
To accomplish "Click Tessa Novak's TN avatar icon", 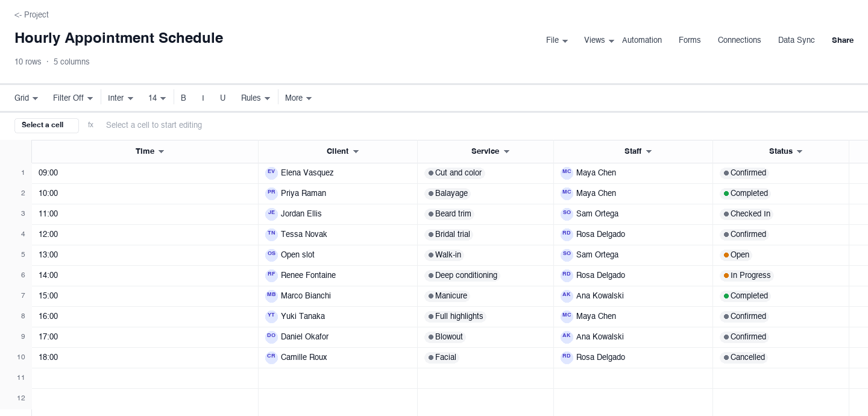I will [x=271, y=235].
